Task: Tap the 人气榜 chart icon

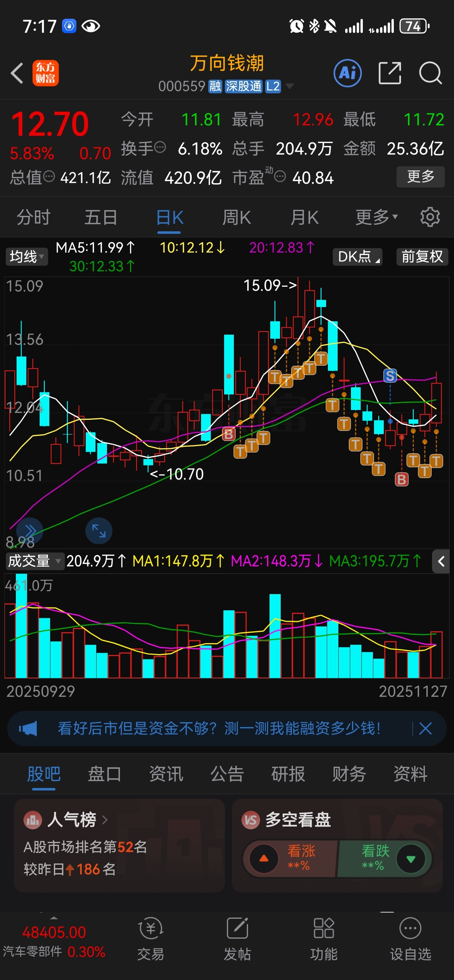Action: pos(33,820)
